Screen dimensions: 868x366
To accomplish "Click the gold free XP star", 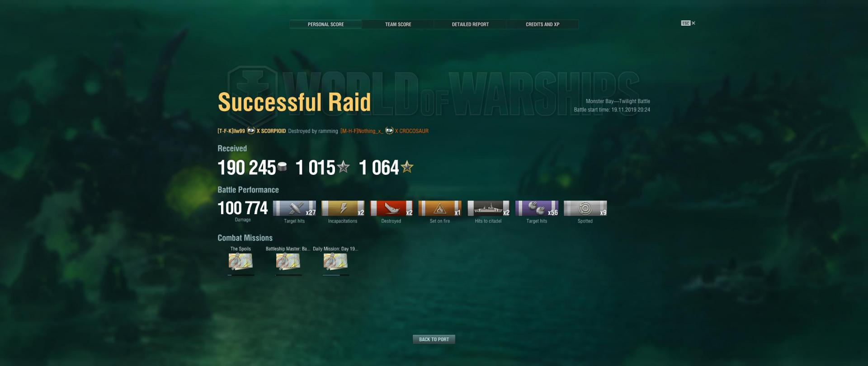I will click(407, 167).
